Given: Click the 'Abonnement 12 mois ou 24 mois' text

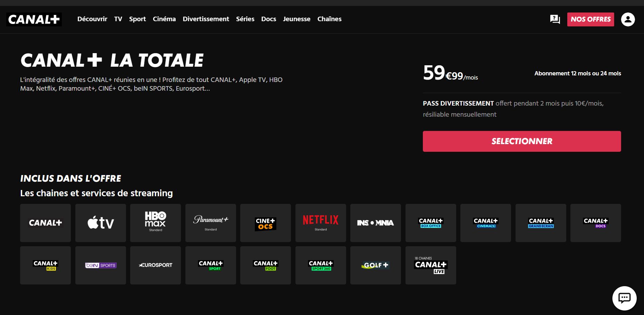Looking at the screenshot, I should [x=578, y=73].
